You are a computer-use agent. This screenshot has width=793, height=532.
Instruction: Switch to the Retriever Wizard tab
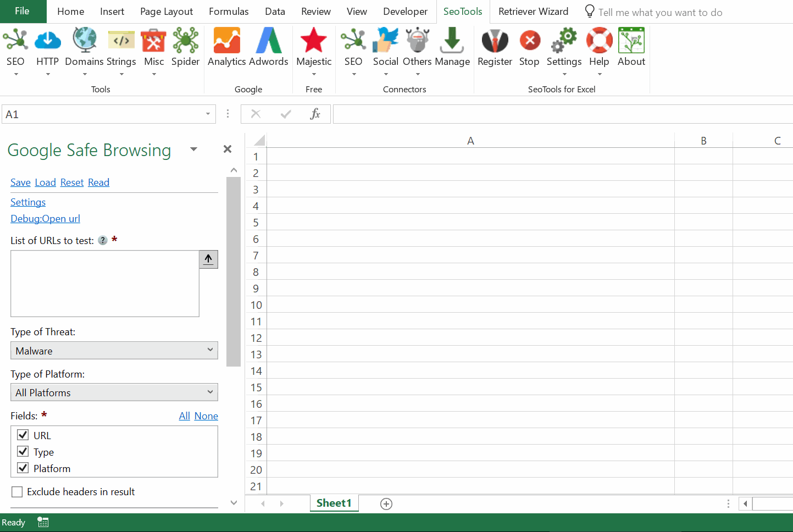(x=533, y=12)
